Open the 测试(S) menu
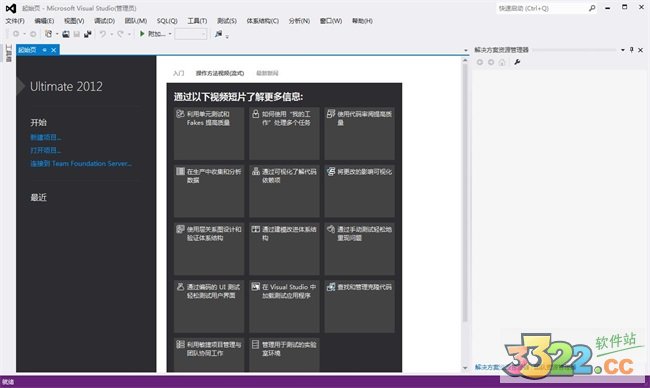 227,21
